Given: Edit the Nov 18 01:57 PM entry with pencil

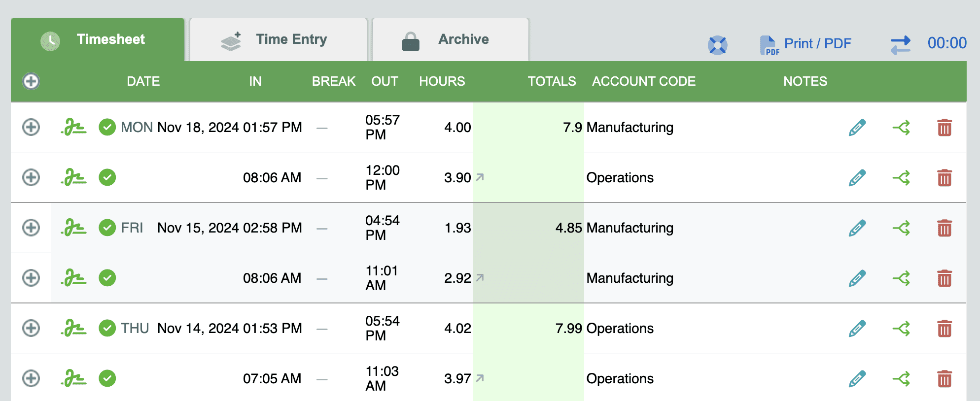Looking at the screenshot, I should click(x=857, y=128).
